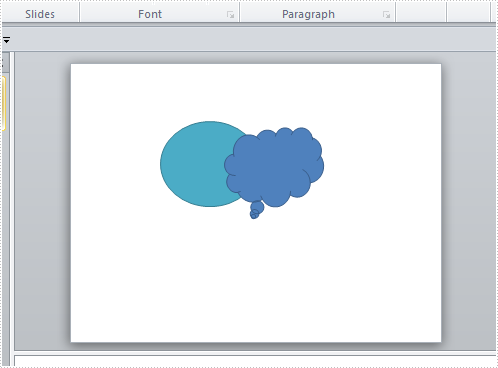Viewport: 498px width, 368px height.
Task: Click inside the notes pane below slide
Action: (255, 361)
